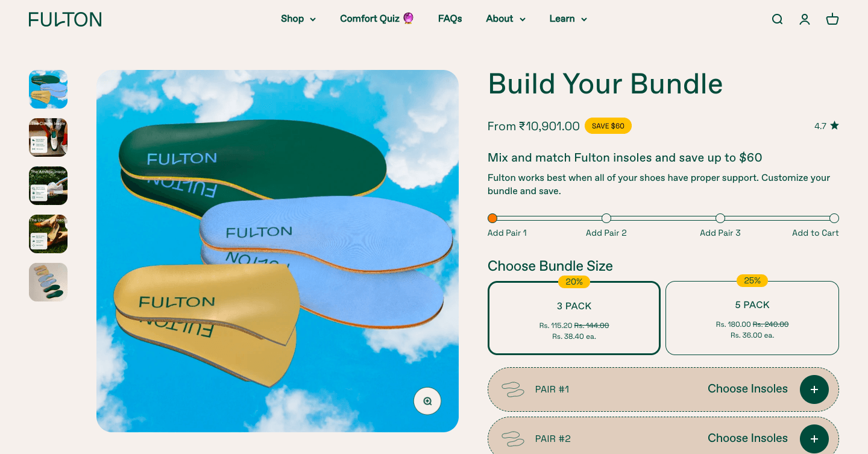The height and width of the screenshot is (454, 868).
Task: Click the 'Add Pair 3' step label
Action: 720,233
